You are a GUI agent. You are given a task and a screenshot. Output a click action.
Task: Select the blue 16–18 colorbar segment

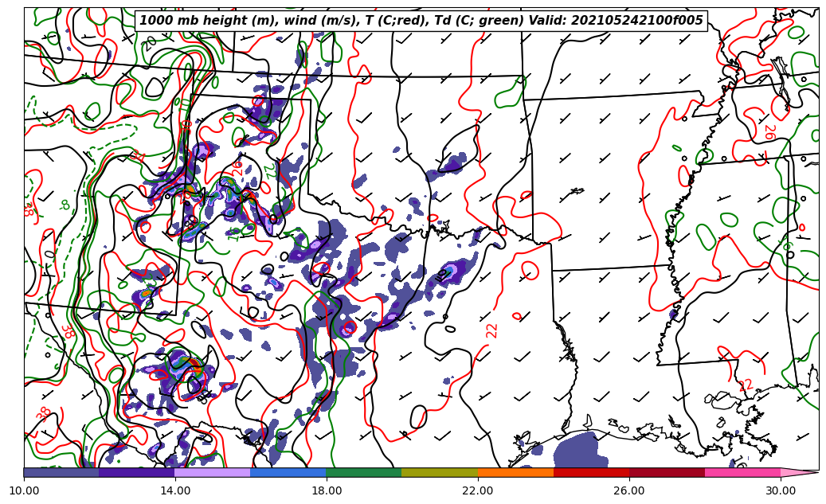(x=288, y=472)
